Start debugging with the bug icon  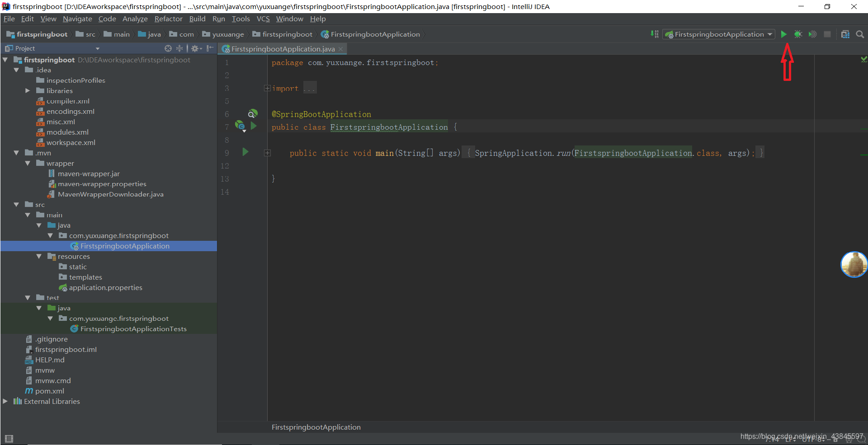tap(798, 34)
